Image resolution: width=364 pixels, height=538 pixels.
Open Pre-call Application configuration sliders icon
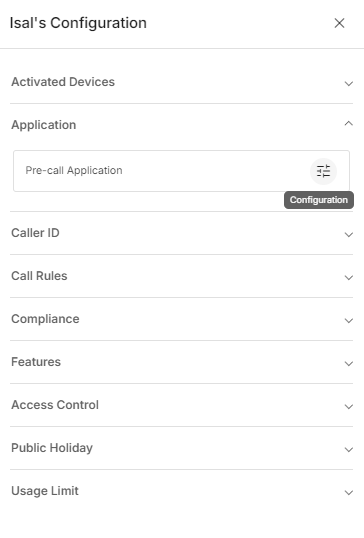click(323, 171)
